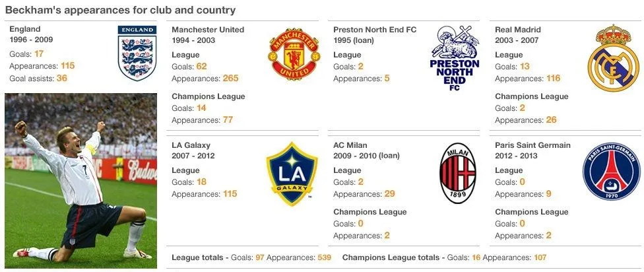Click the League totals appearances number 539

(x=323, y=257)
